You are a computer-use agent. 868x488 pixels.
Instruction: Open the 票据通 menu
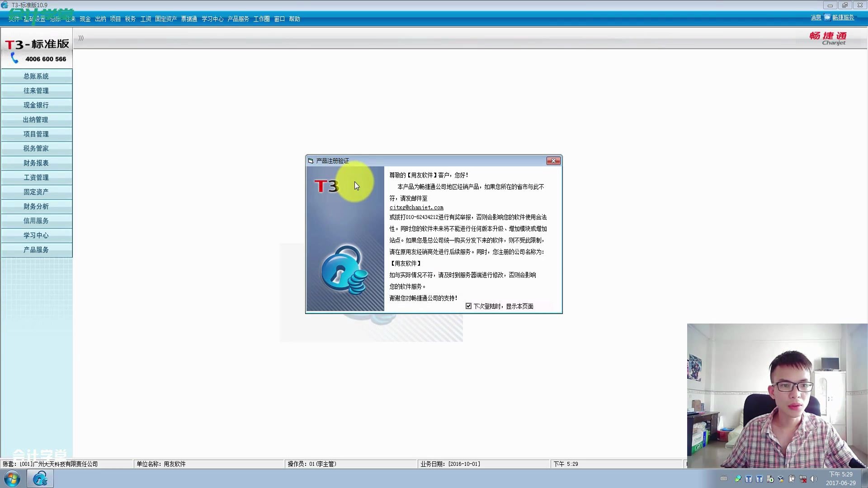click(189, 19)
